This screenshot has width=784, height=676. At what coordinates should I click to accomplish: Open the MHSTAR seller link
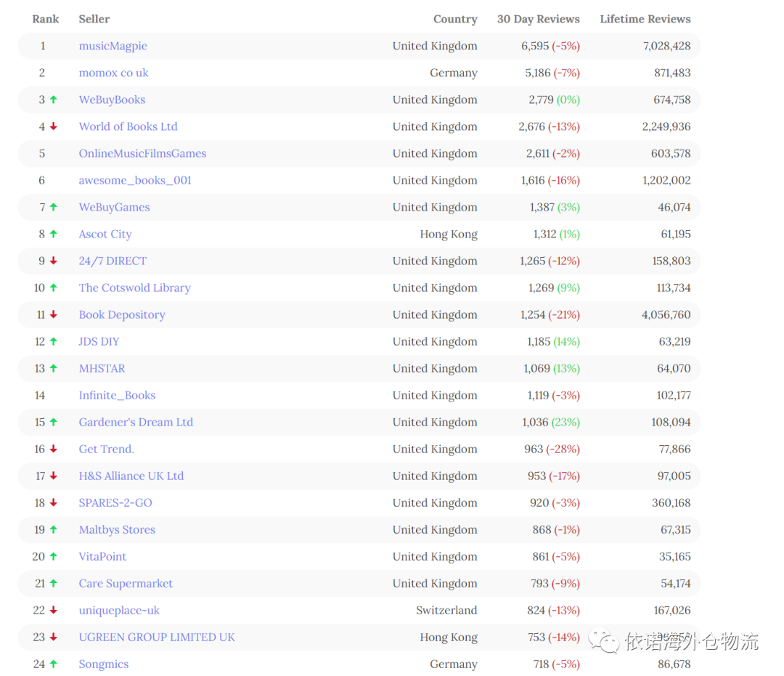click(x=102, y=369)
